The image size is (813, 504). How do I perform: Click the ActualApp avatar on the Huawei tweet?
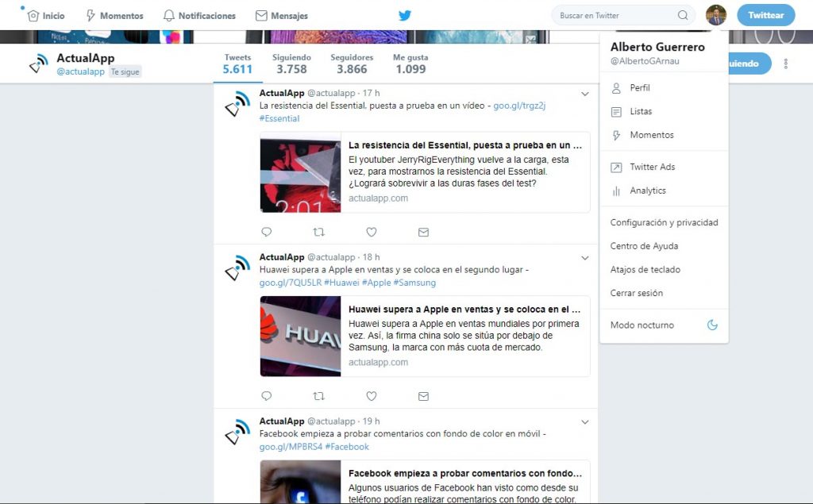coord(237,267)
